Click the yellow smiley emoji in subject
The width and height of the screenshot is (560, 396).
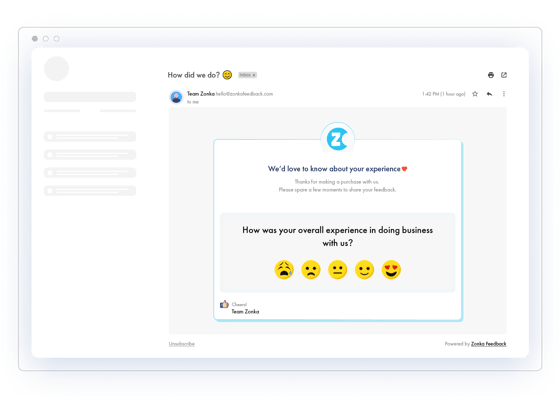227,75
